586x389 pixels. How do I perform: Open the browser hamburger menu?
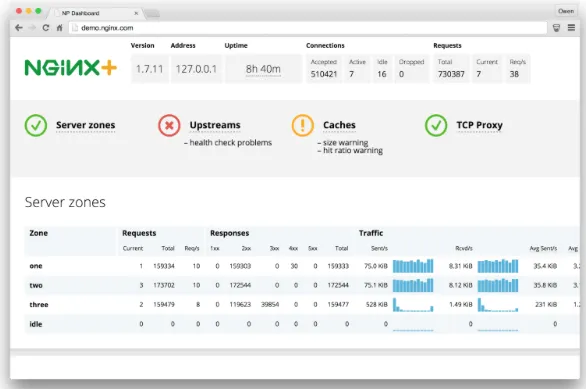571,28
